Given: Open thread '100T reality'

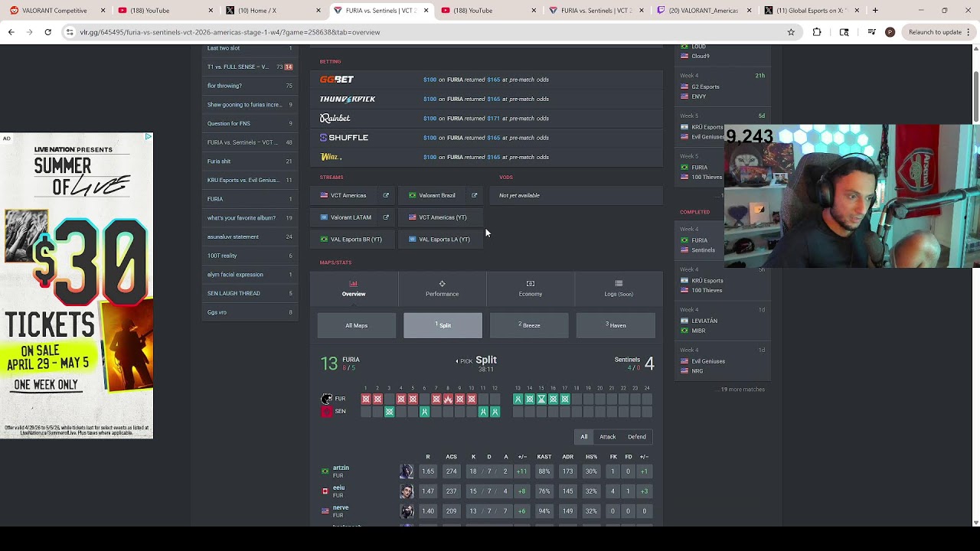Looking at the screenshot, I should [x=250, y=256].
